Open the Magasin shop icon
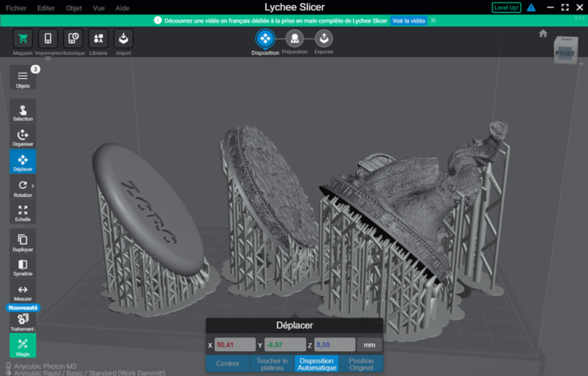 point(23,39)
